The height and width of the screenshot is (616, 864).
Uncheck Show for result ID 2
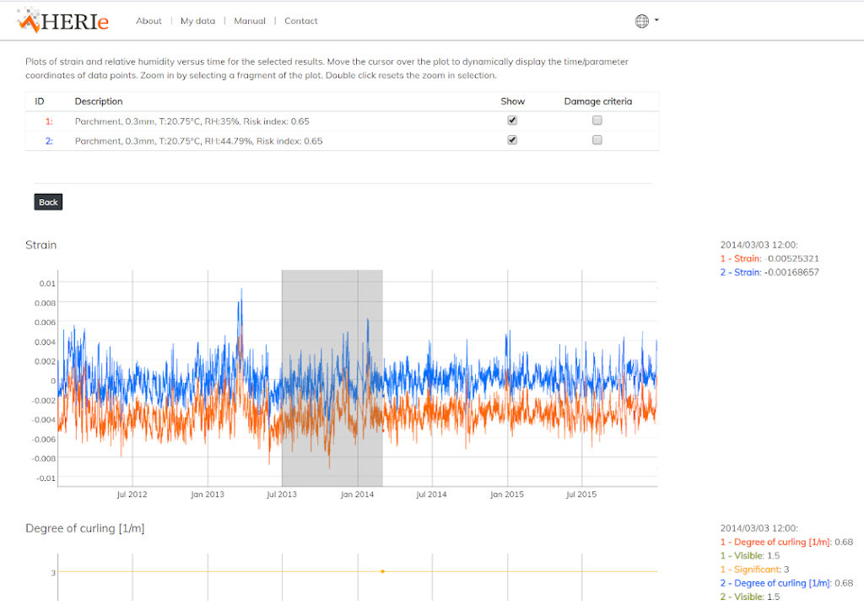coord(512,141)
